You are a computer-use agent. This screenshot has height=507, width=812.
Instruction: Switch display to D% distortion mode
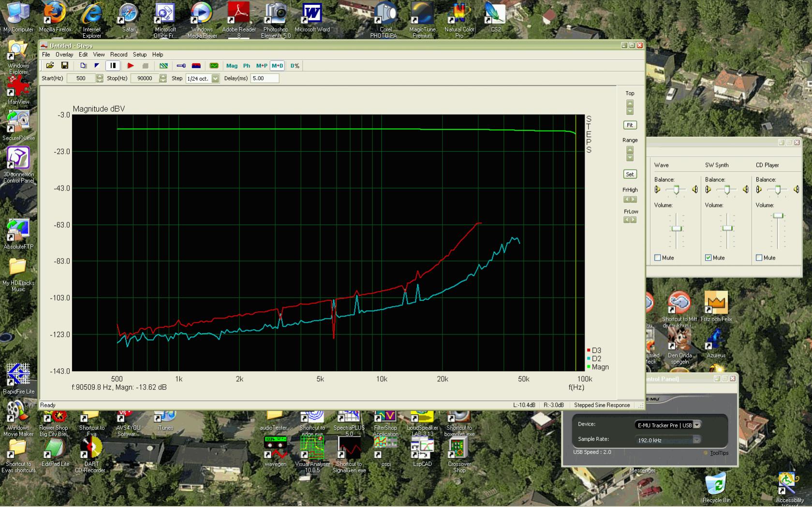click(x=295, y=66)
